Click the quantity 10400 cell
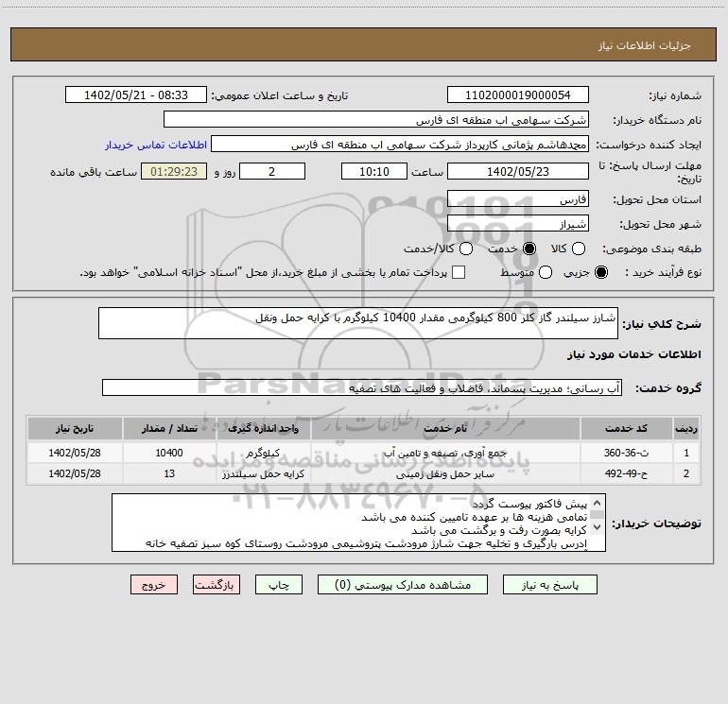Image resolution: width=728 pixels, height=704 pixels. pyautogui.click(x=169, y=453)
